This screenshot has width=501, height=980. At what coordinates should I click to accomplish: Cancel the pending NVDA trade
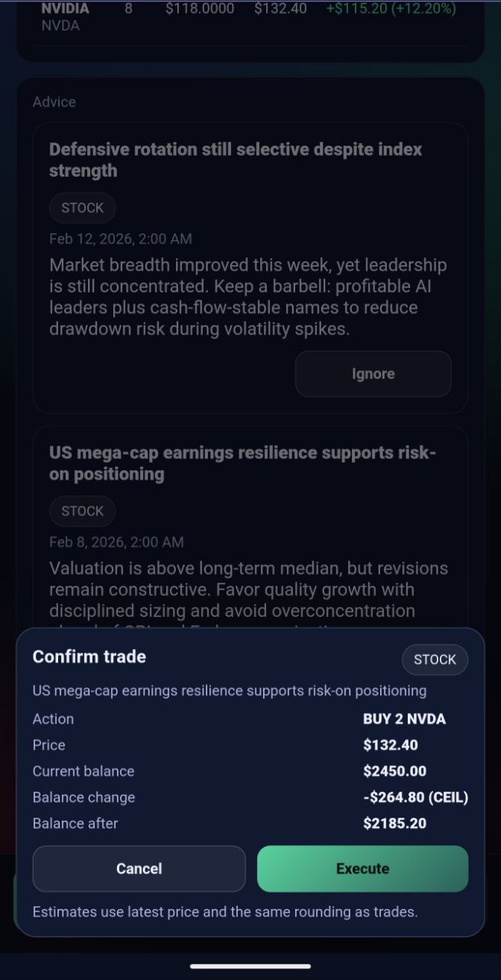pos(138,868)
